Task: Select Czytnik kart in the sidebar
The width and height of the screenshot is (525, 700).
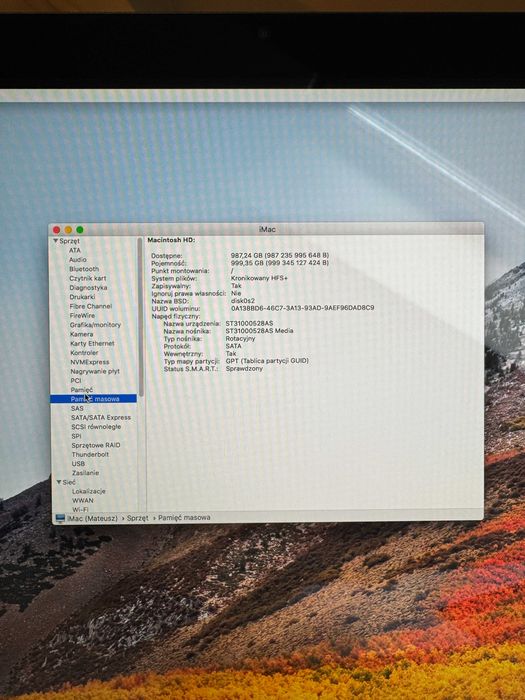Action: [x=88, y=278]
